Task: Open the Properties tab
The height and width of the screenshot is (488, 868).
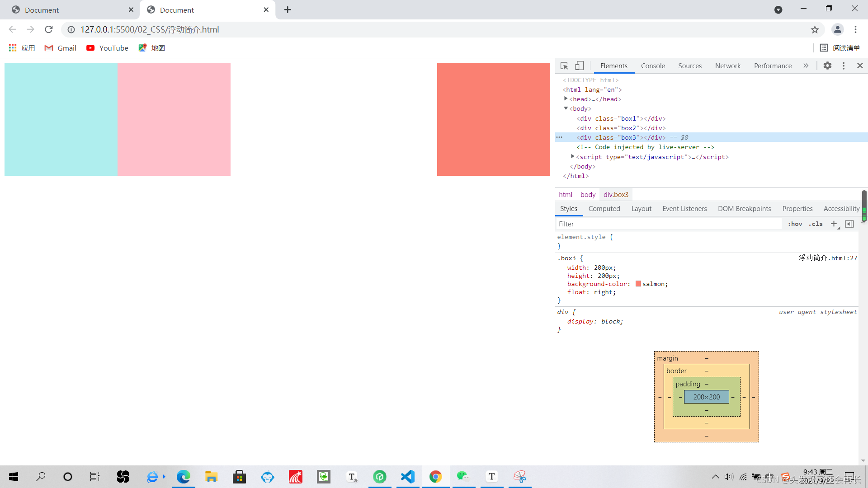Action: [x=797, y=209]
